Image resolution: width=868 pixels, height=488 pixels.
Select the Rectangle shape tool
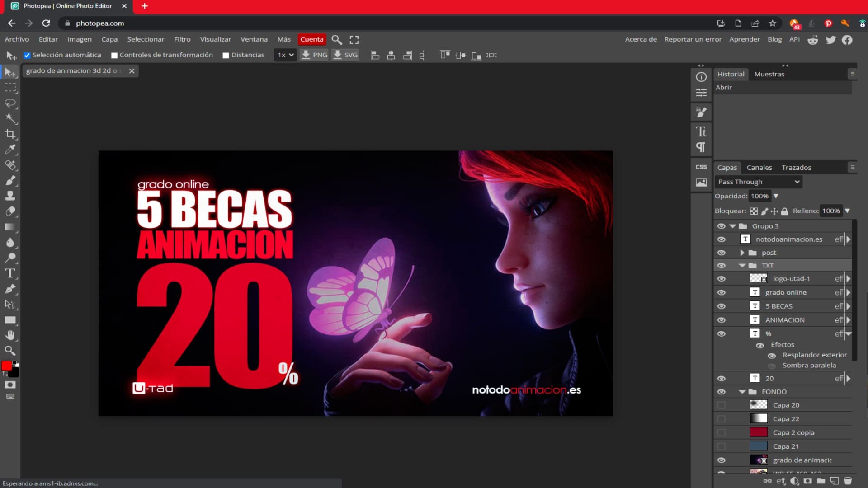click(x=10, y=320)
